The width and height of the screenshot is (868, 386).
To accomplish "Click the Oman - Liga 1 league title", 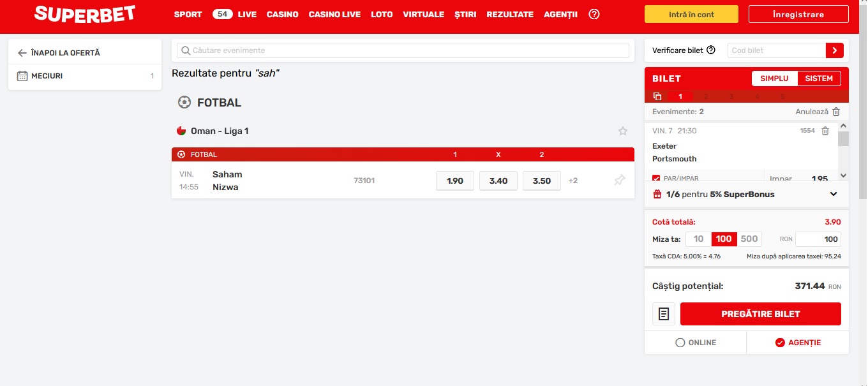I will tap(220, 131).
